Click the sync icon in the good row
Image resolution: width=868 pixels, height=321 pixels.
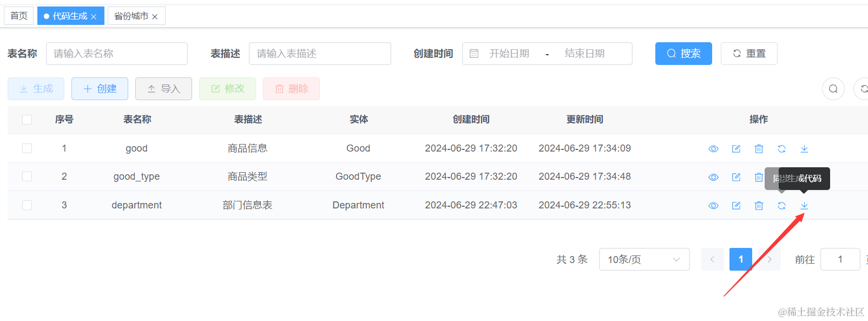pos(781,149)
